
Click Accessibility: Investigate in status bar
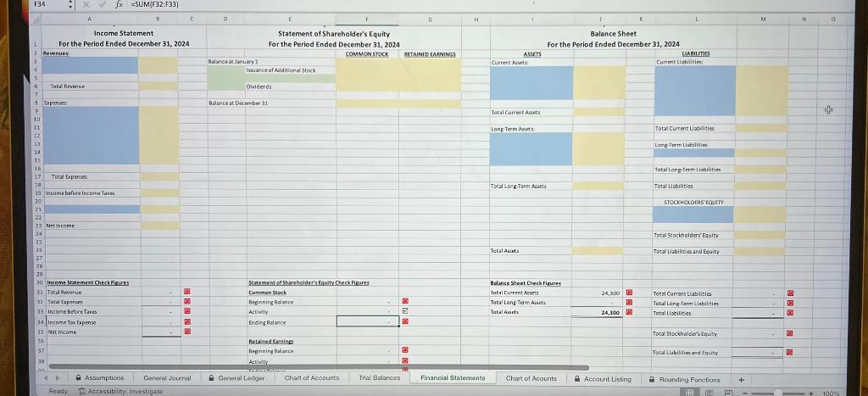tap(120, 391)
